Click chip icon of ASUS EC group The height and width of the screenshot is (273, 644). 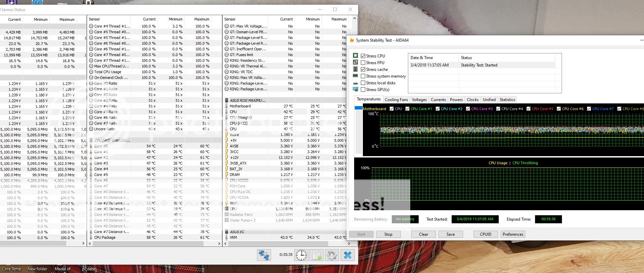pos(227,232)
